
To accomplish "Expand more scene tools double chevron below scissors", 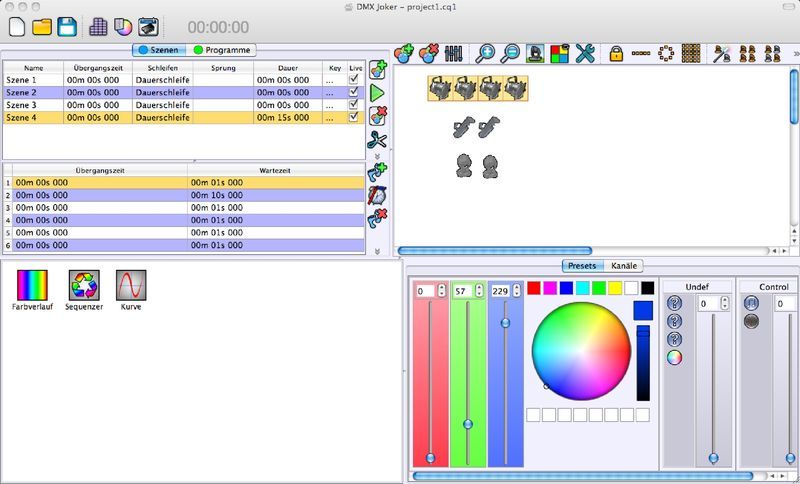I will pos(378,157).
